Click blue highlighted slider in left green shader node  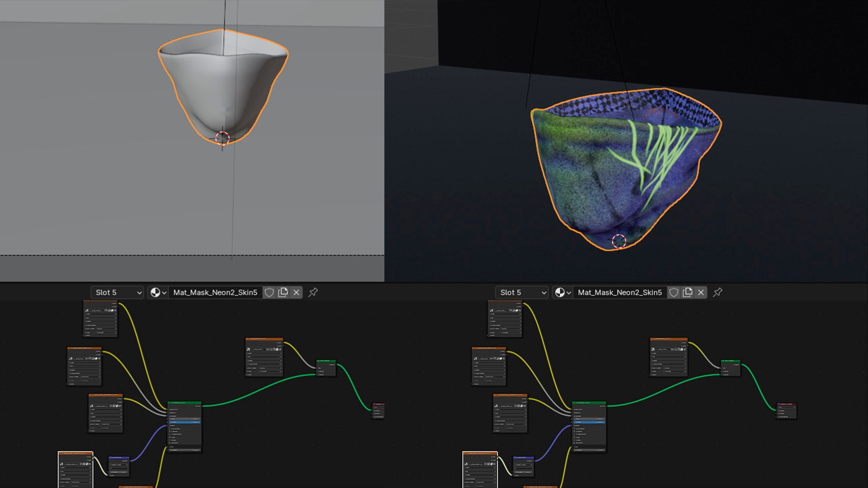click(184, 422)
